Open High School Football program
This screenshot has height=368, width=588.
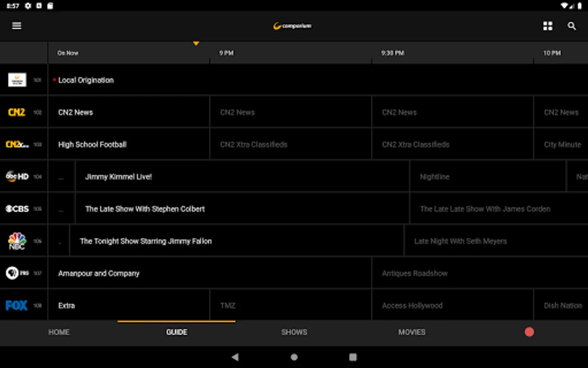129,144
